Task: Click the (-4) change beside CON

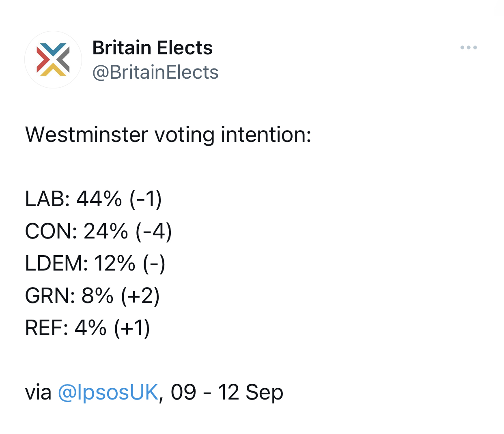Action: pos(154,231)
